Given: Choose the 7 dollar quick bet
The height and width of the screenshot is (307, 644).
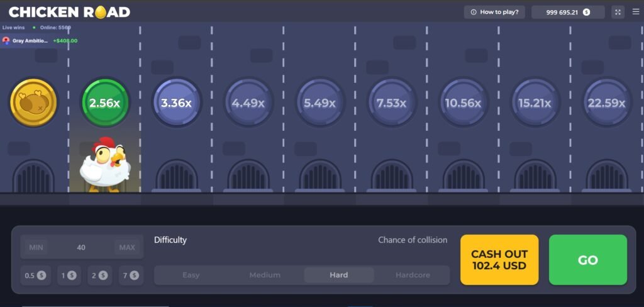Looking at the screenshot, I should [x=130, y=275].
